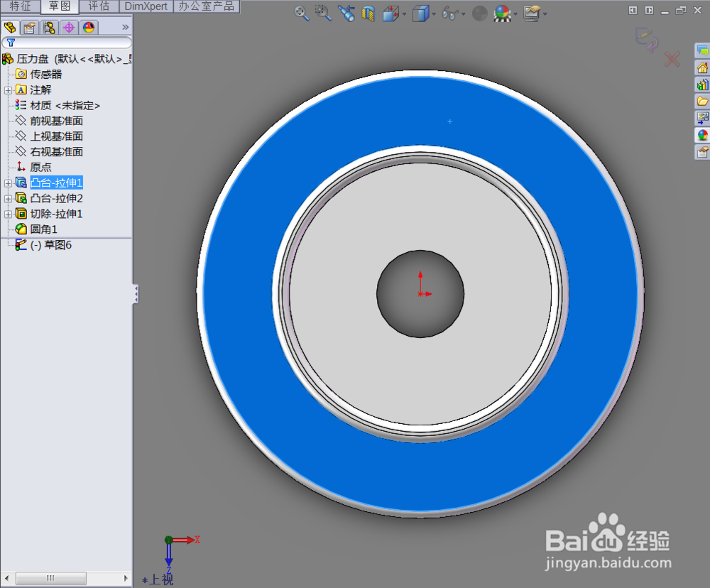Select the 圆角1 fillet feature
Viewport: 710px width, 588px height.
[36, 229]
